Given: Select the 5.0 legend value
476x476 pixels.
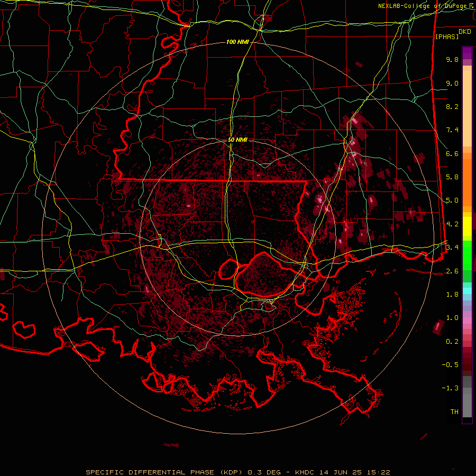Looking at the screenshot, I should [x=452, y=200].
